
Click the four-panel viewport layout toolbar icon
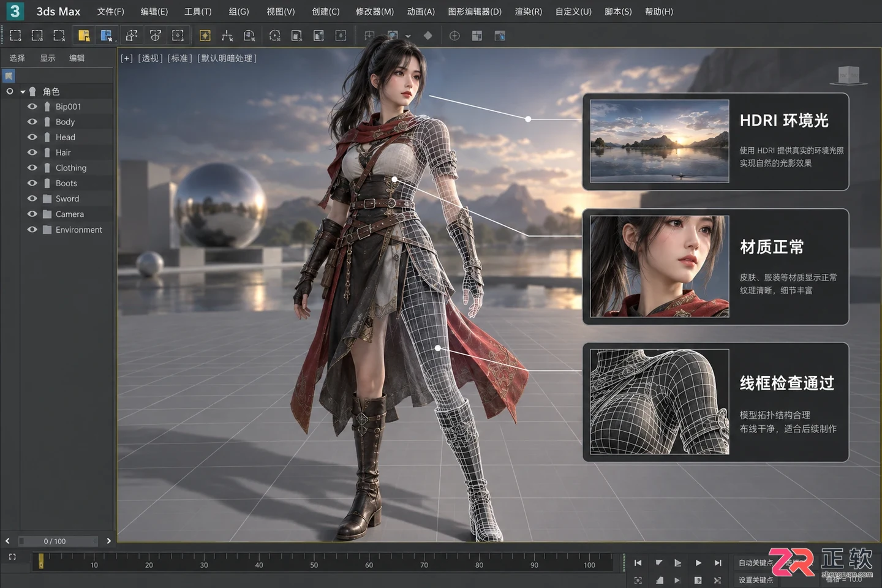tap(477, 36)
